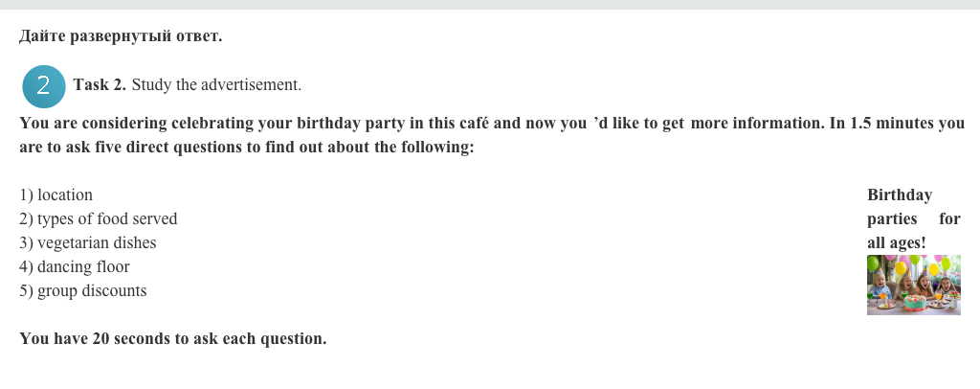This screenshot has width=980, height=389.
Task: Select the "1) location" list item
Action: (x=56, y=195)
